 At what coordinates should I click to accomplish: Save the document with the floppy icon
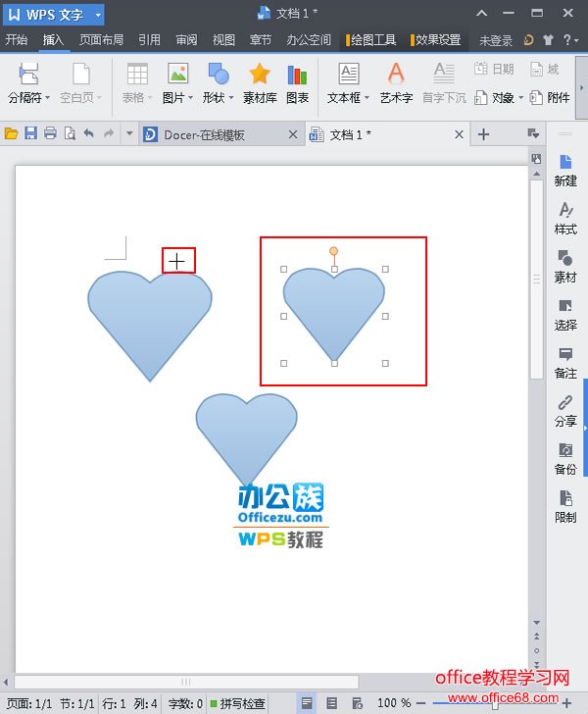30,133
